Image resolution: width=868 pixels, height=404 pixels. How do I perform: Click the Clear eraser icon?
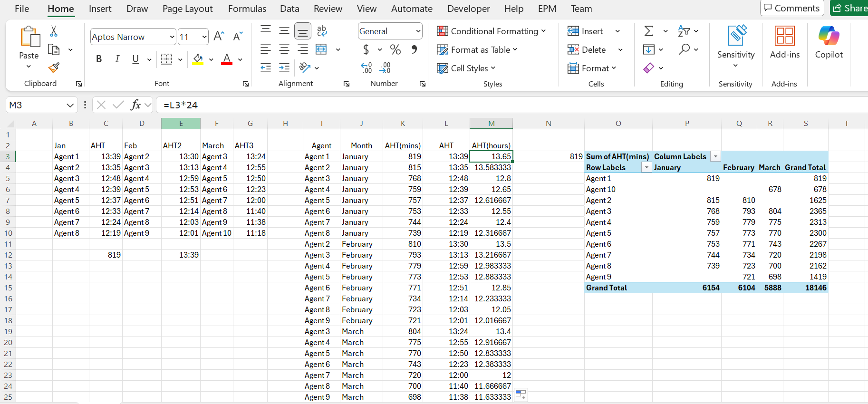[649, 68]
